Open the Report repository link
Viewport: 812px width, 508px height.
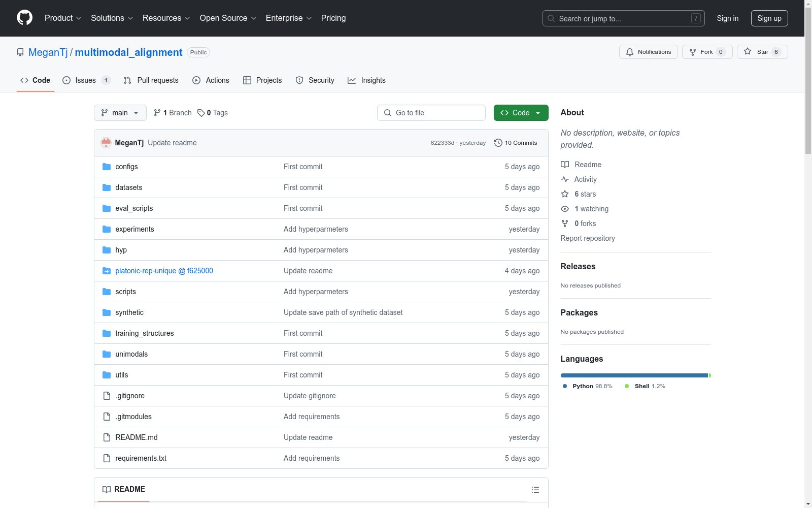[x=588, y=238]
